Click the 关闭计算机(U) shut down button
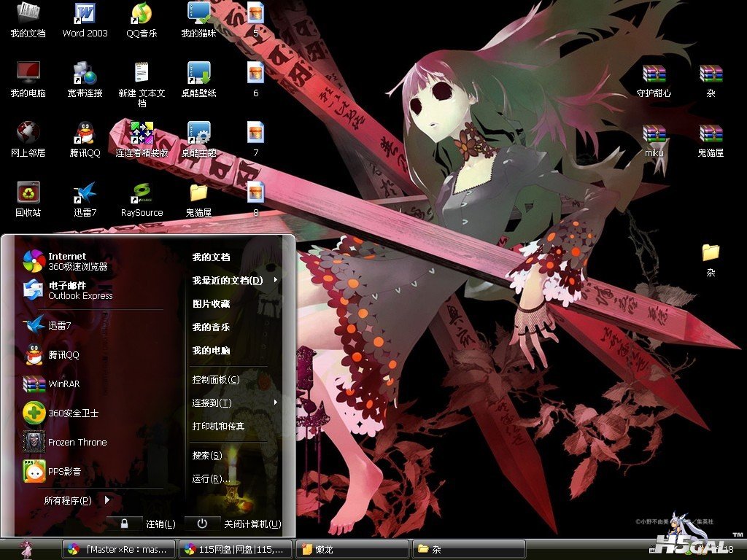Image resolution: width=747 pixels, height=560 pixels. [x=233, y=524]
